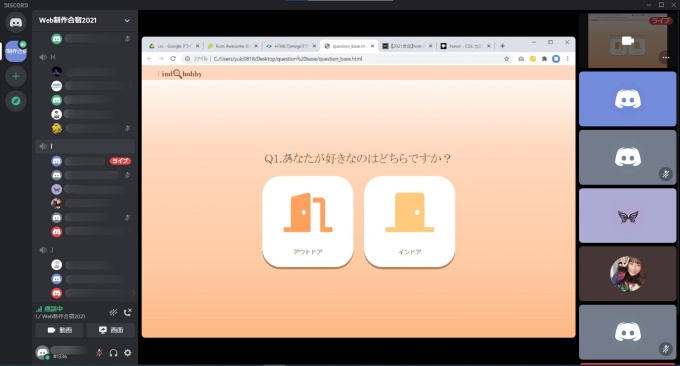Click the red ライブ badge in channel I

coord(120,161)
